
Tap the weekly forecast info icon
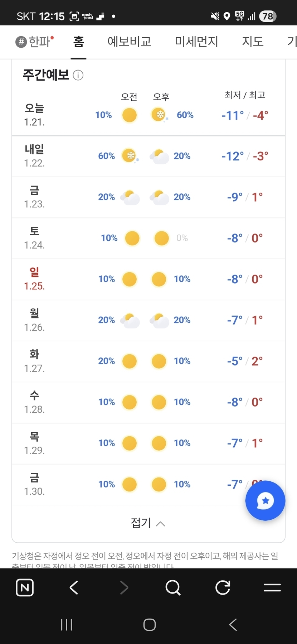tap(78, 75)
